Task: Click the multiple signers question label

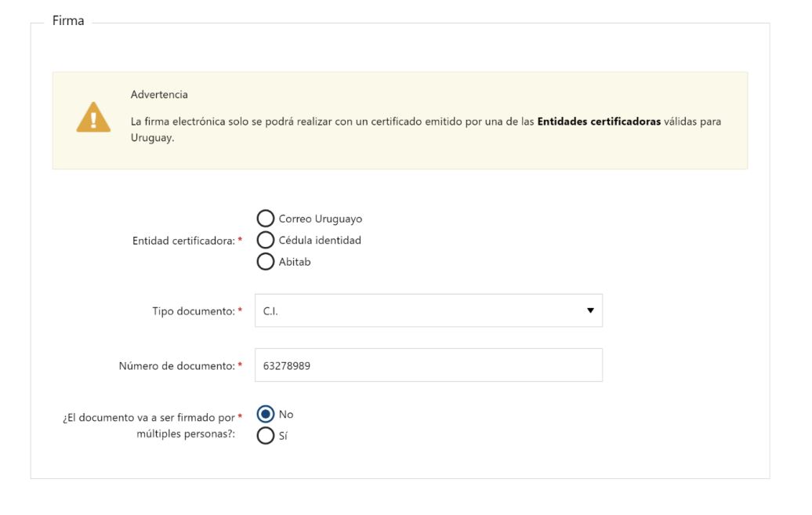Action: coord(149,426)
